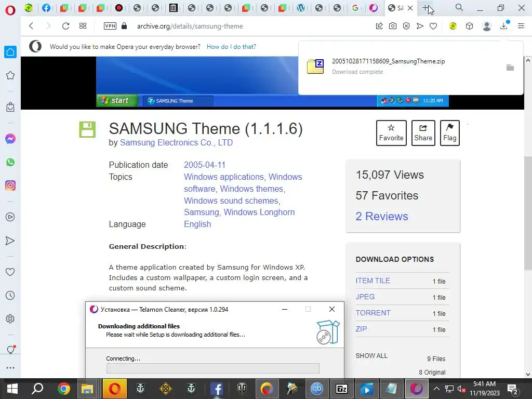Click the site padlock security icon
This screenshot has width=532, height=399.
(124, 26)
